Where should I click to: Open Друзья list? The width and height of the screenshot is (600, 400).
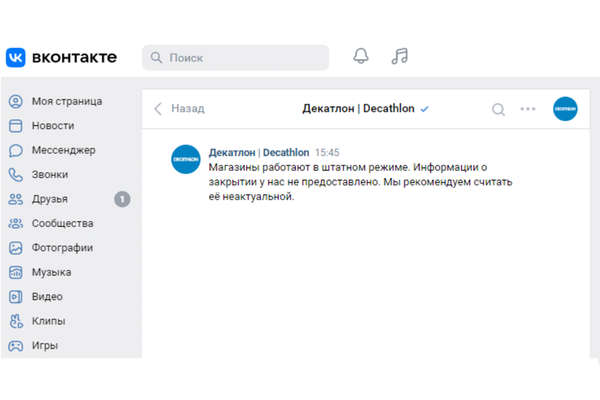(50, 199)
